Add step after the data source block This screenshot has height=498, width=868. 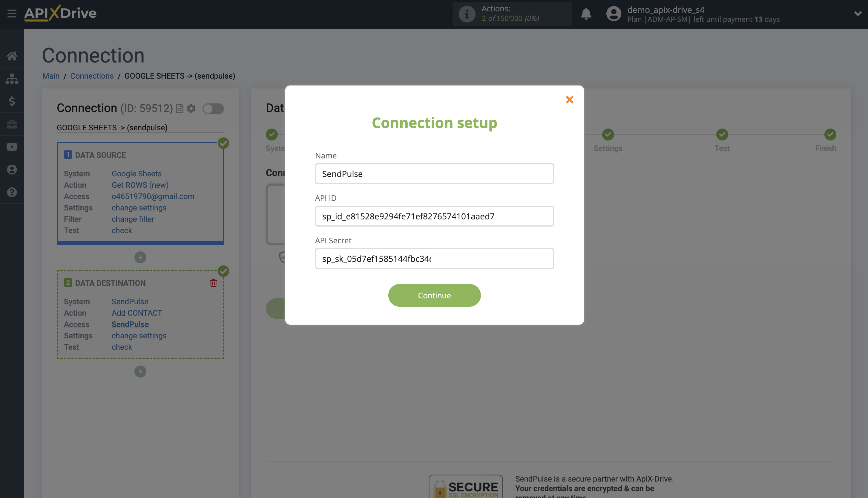pos(140,257)
